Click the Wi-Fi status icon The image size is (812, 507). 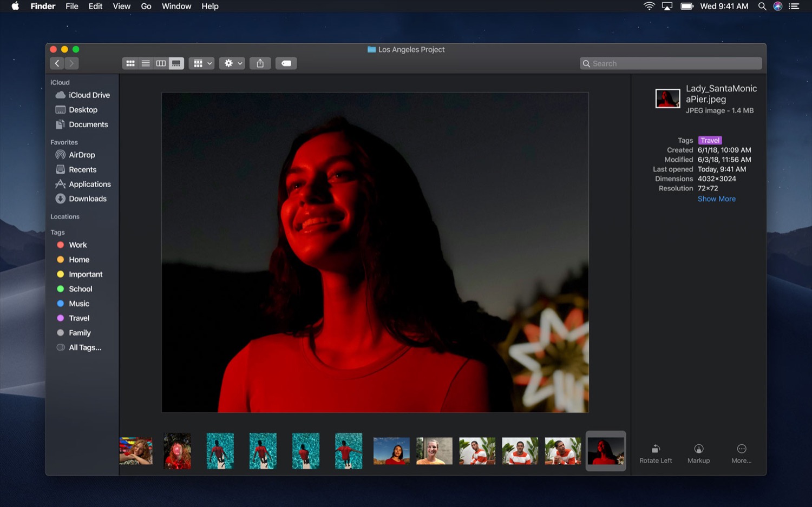(x=649, y=6)
